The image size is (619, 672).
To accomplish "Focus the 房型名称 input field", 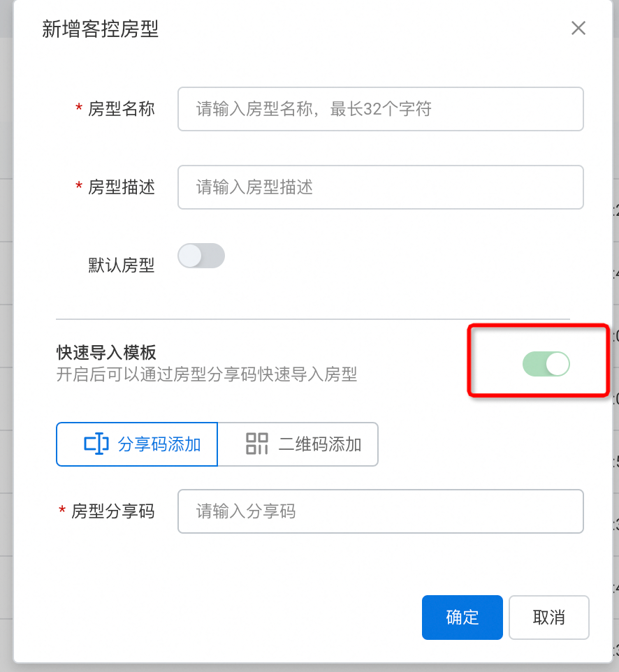I will tap(381, 109).
